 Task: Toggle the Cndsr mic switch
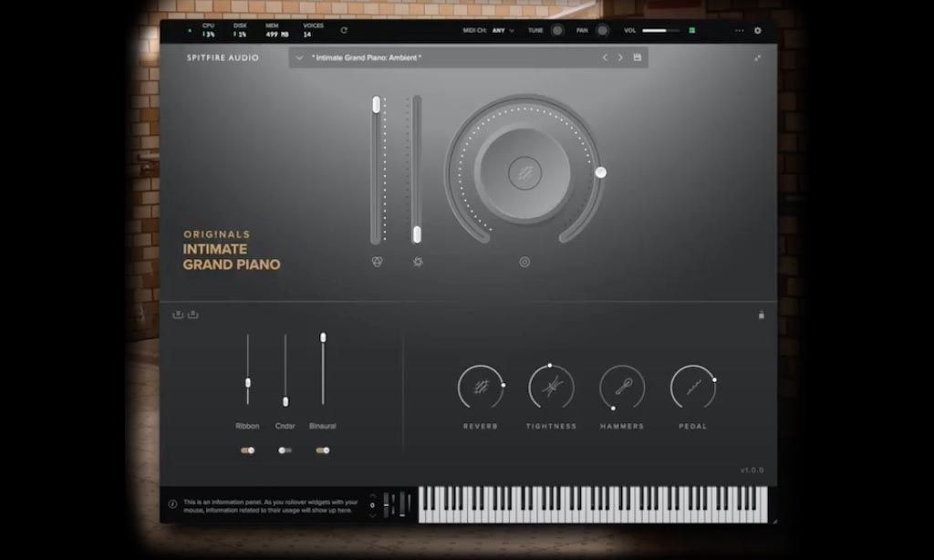tap(285, 451)
